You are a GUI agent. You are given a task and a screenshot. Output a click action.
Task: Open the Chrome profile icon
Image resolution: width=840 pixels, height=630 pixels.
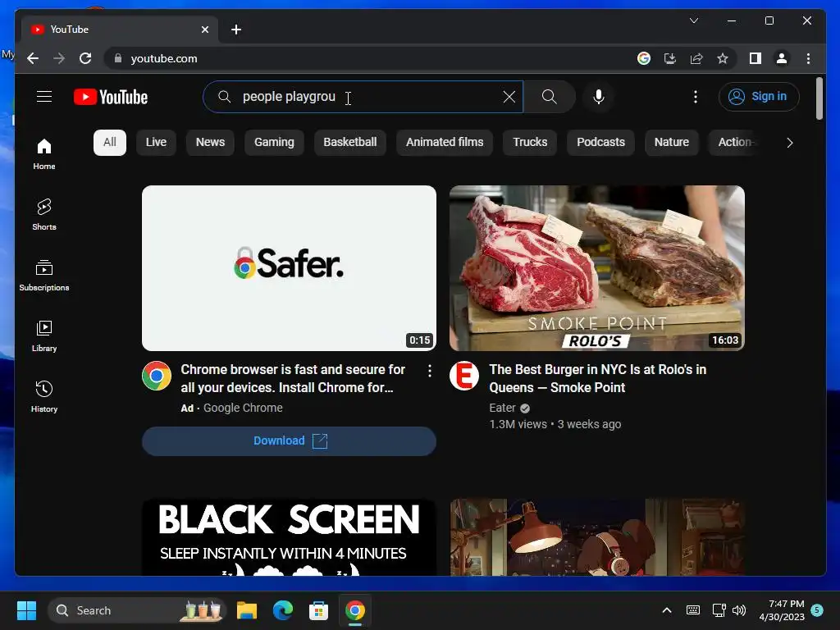pos(782,58)
